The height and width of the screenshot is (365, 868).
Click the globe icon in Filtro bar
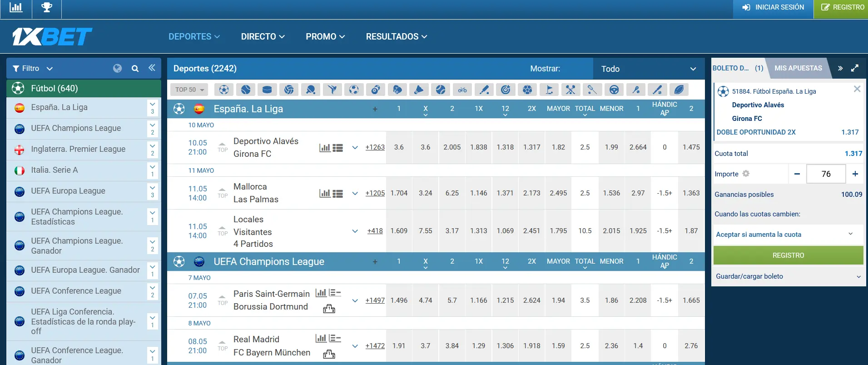tap(118, 68)
